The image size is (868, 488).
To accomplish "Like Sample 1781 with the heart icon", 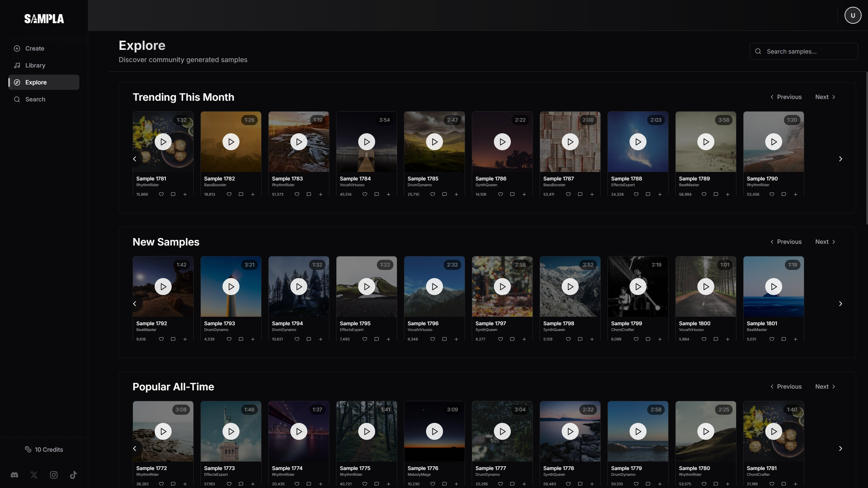I will point(161,194).
